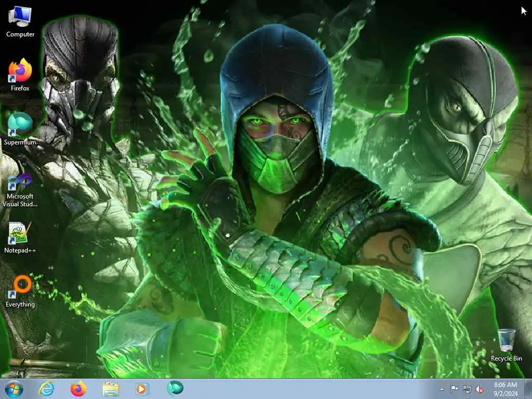Click the Show desktop strip

(x=528, y=389)
